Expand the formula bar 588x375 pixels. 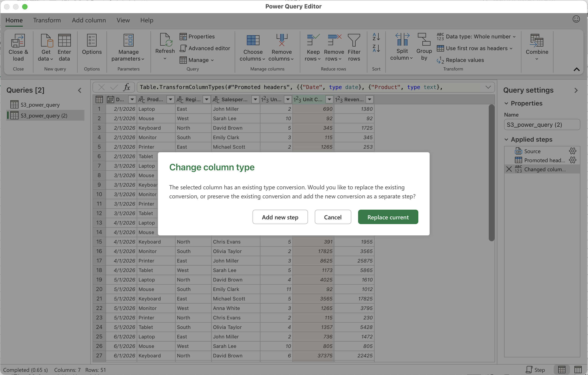pos(488,87)
